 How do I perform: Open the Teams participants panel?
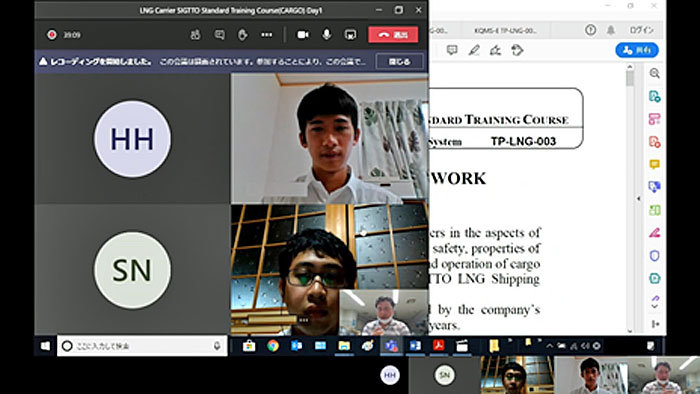coord(195,35)
